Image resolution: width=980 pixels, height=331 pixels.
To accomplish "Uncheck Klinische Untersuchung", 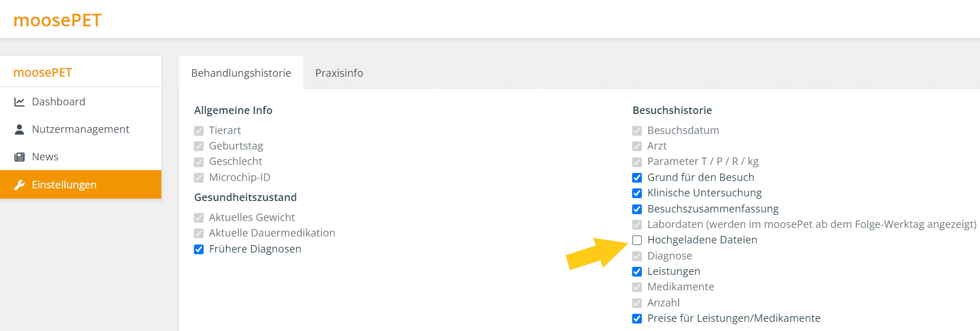I will click(637, 193).
